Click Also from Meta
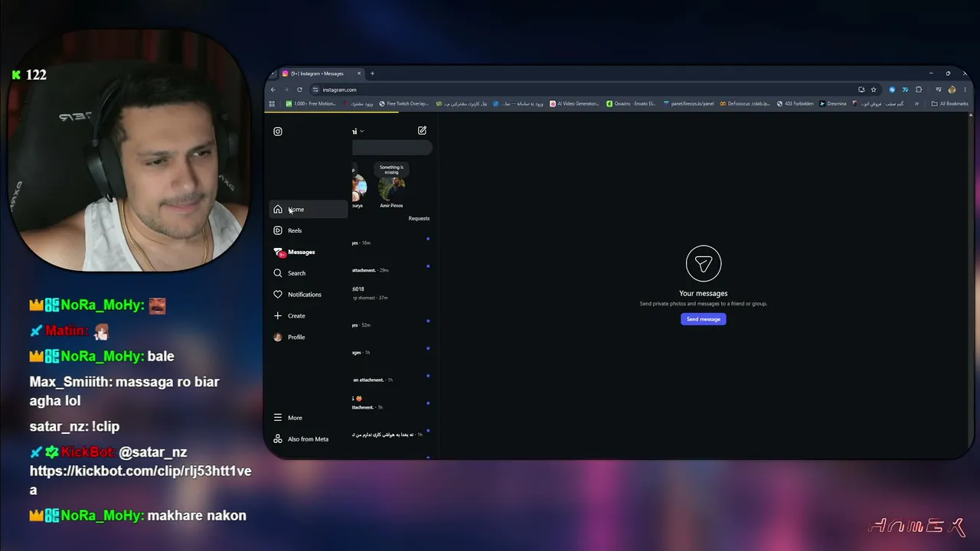Viewport: 980px width, 551px height. (x=309, y=439)
